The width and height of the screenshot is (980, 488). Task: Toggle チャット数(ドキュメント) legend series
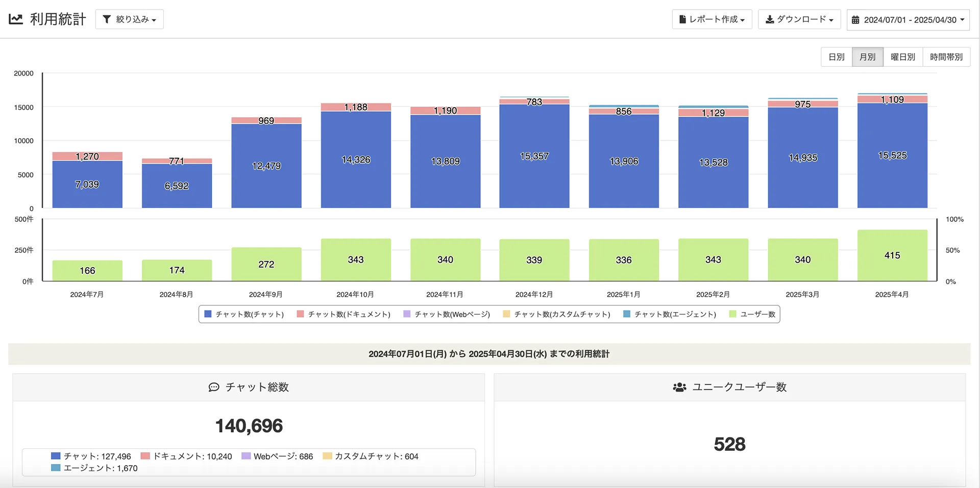coord(344,314)
